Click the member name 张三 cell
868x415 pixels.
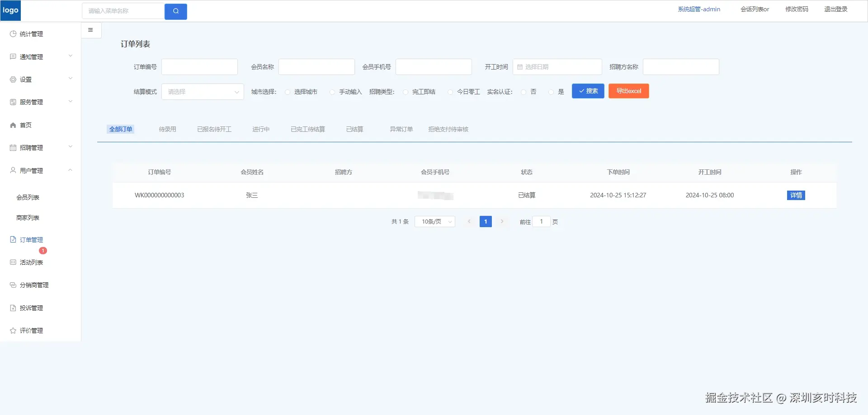click(252, 196)
